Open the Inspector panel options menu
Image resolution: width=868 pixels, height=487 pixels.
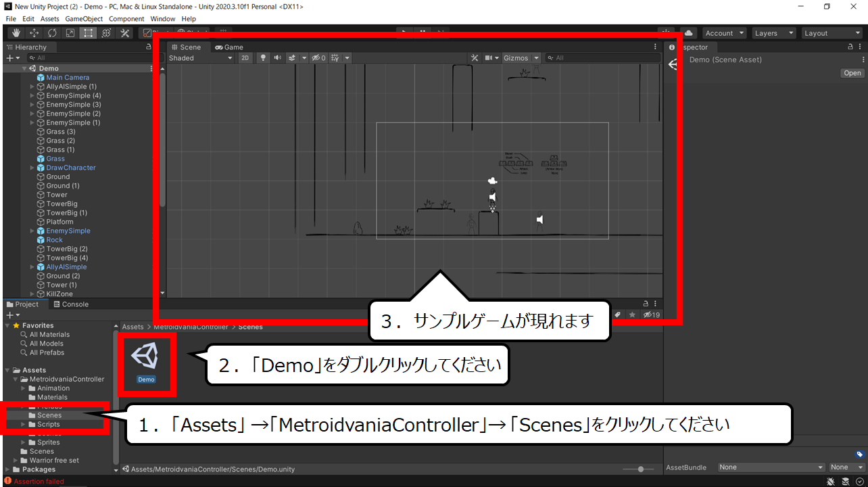(860, 47)
